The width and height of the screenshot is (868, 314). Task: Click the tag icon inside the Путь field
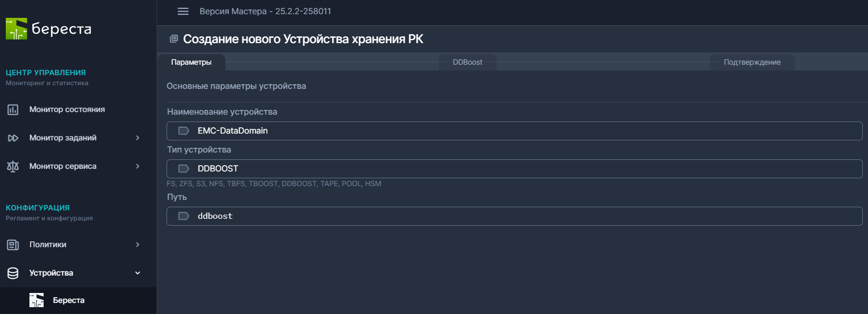183,216
